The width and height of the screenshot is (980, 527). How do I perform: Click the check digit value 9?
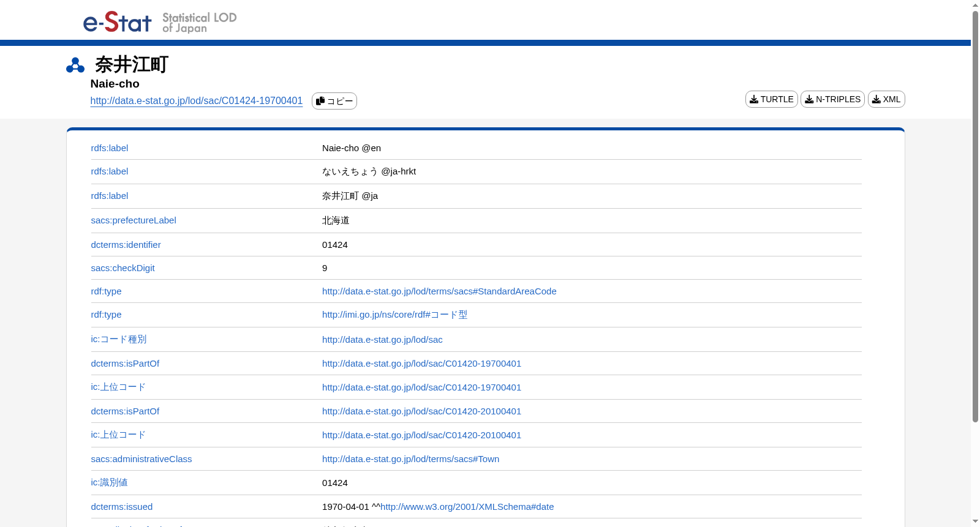(325, 268)
